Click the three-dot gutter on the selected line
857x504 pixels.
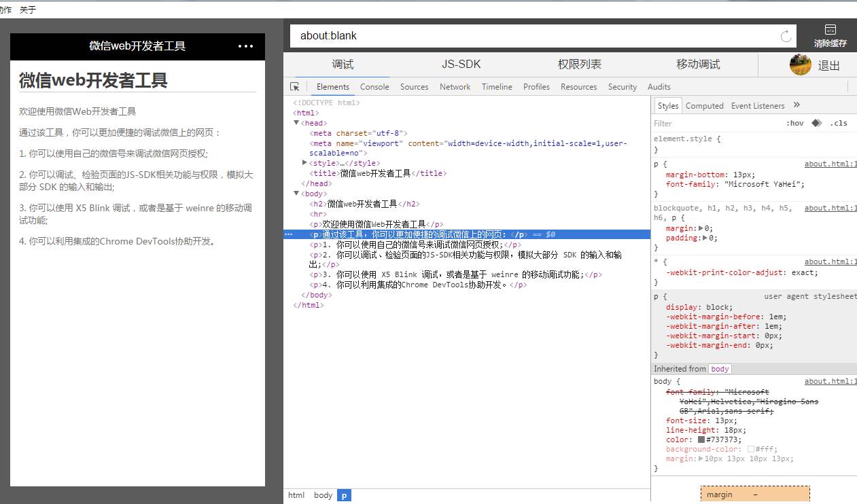(x=289, y=234)
